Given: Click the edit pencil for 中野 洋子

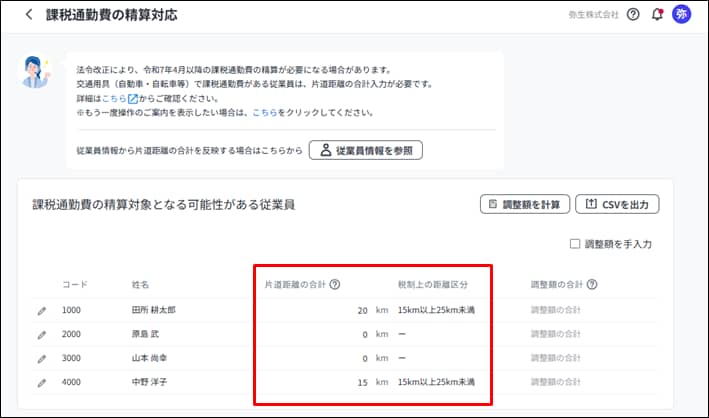Looking at the screenshot, I should pyautogui.click(x=42, y=382).
